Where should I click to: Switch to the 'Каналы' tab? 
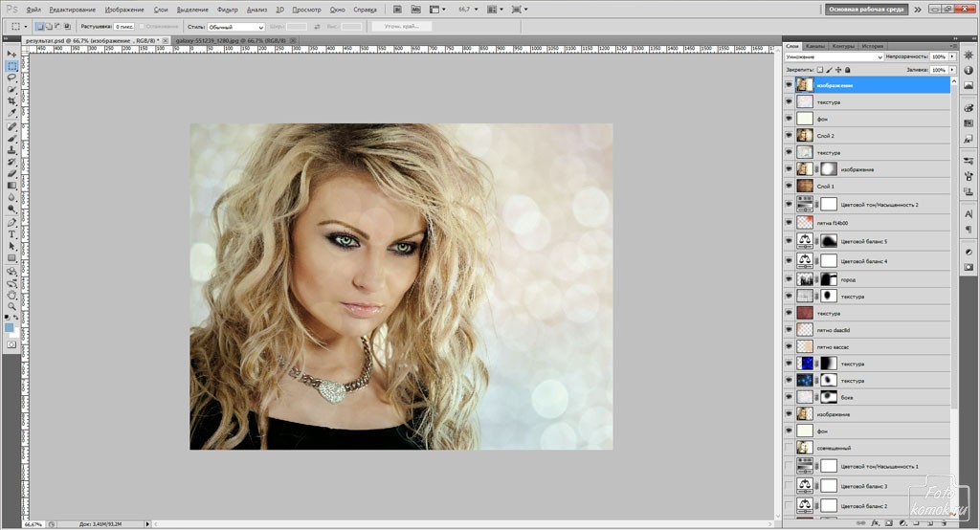[x=815, y=45]
